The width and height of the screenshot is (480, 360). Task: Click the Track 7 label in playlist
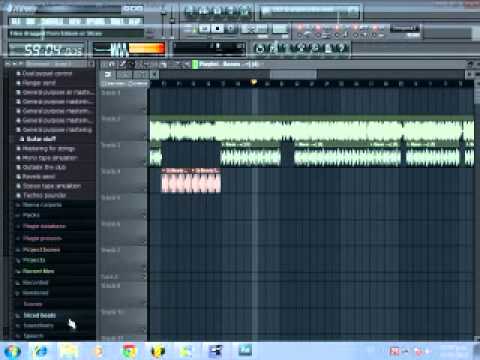[x=111, y=250]
